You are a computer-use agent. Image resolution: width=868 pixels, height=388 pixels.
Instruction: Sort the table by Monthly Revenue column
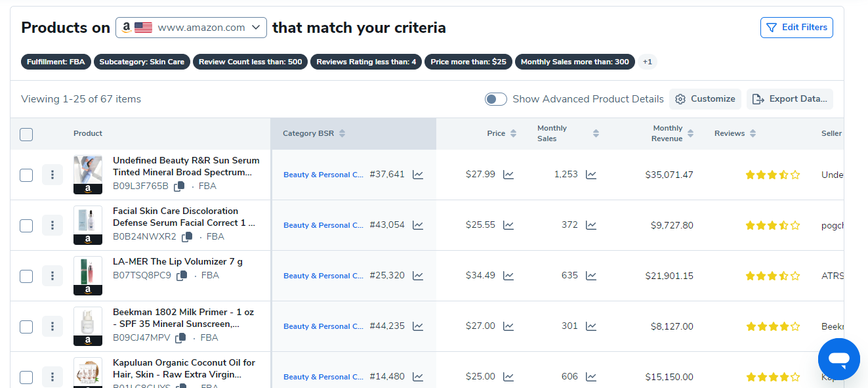[690, 133]
